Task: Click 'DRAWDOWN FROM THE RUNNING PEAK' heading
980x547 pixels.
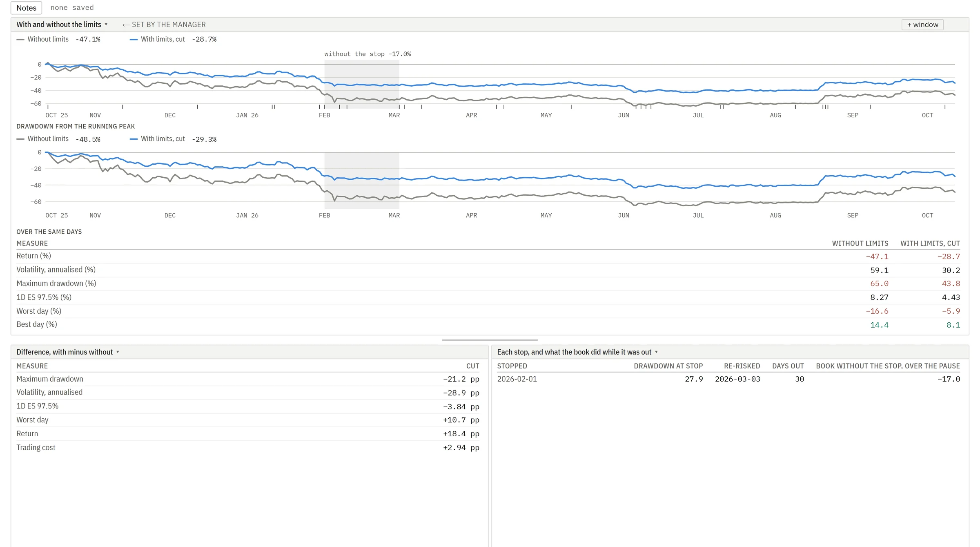Action: click(x=76, y=126)
